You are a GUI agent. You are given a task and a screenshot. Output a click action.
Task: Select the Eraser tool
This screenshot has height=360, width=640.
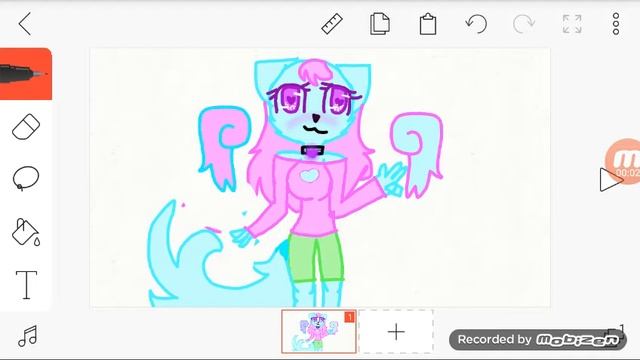pos(26,127)
